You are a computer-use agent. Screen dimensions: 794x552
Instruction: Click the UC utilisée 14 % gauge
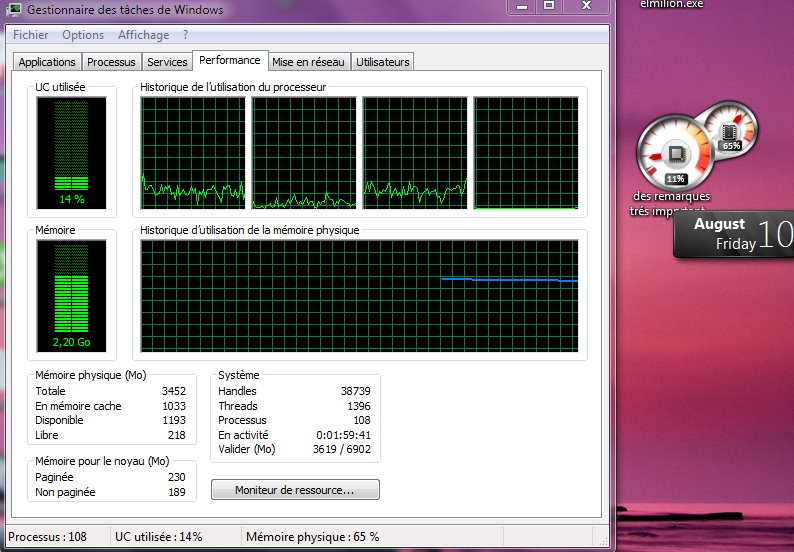coord(72,152)
